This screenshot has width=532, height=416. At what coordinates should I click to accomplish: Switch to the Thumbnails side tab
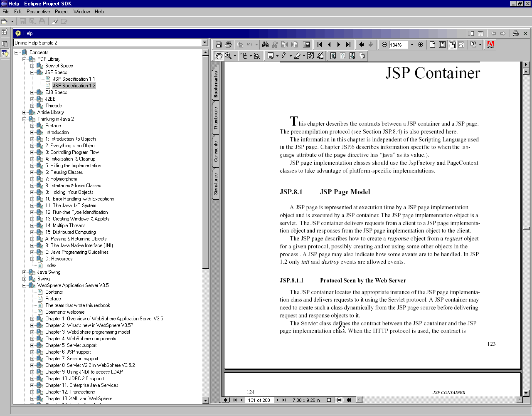[x=216, y=119]
